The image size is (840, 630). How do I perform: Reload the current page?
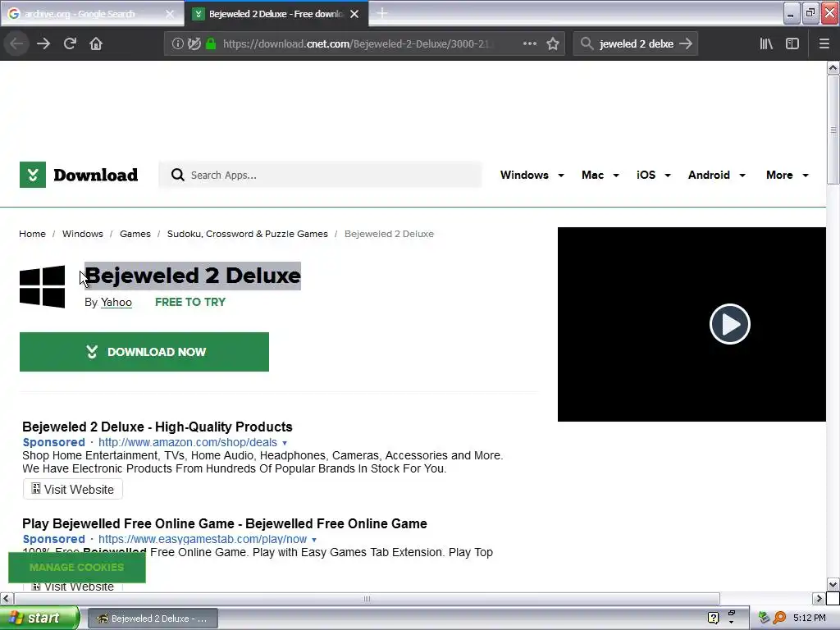70,43
